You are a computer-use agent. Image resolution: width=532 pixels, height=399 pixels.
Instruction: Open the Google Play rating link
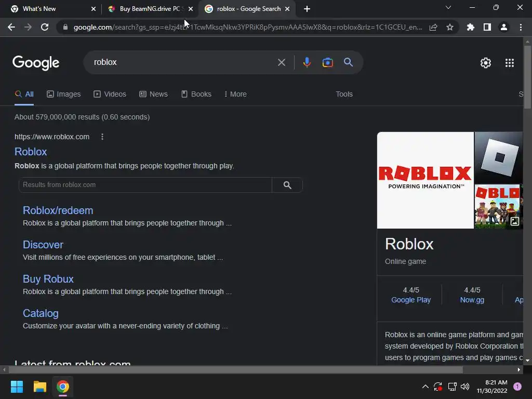tap(411, 300)
